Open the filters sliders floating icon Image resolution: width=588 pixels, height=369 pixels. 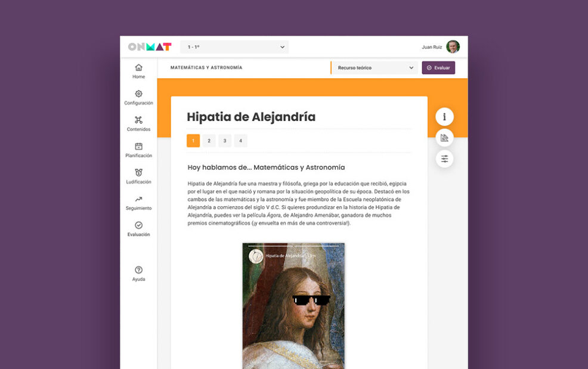(444, 159)
